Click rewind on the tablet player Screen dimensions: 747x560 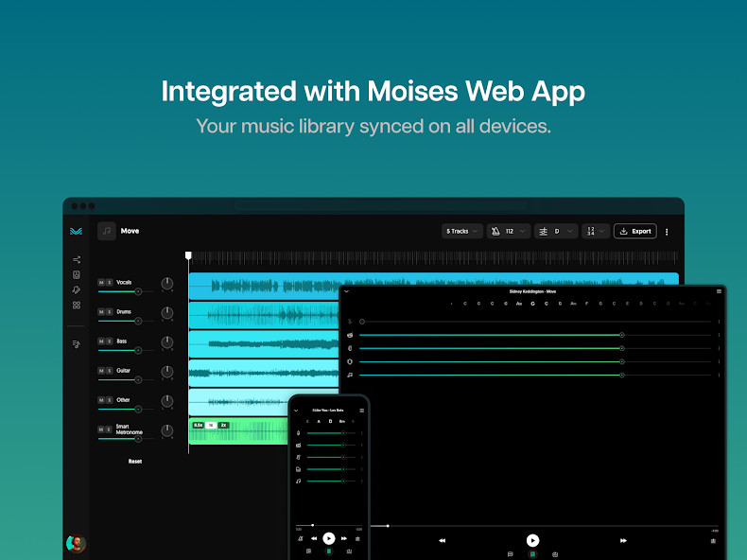(x=443, y=540)
